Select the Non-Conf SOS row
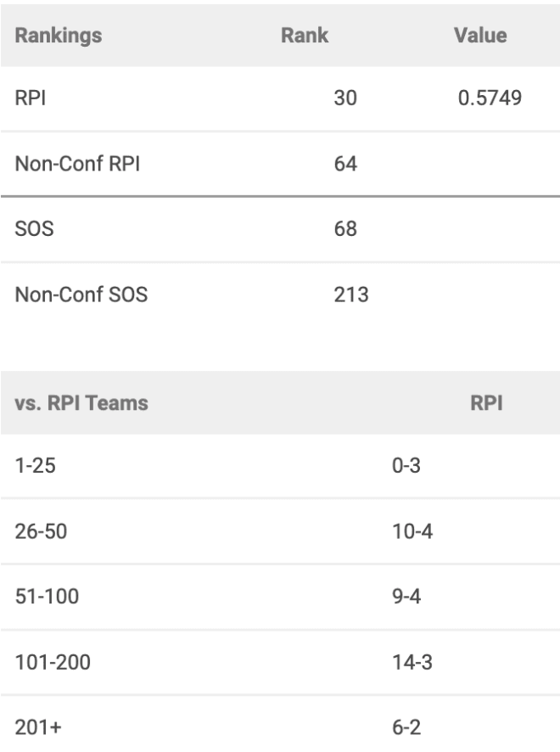 (x=280, y=295)
